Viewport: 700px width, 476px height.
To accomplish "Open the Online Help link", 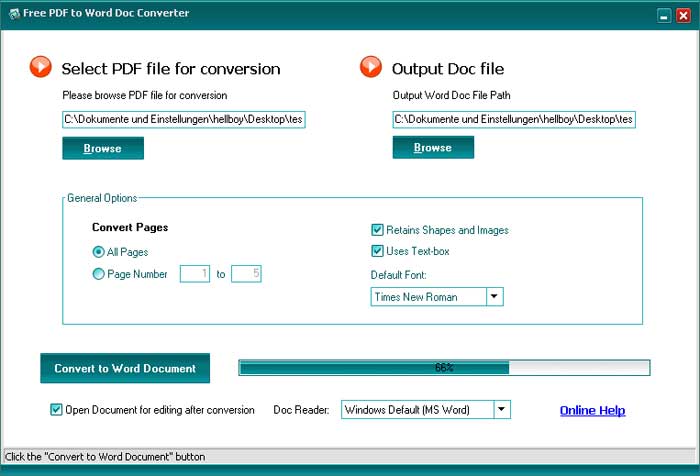I will [x=592, y=410].
